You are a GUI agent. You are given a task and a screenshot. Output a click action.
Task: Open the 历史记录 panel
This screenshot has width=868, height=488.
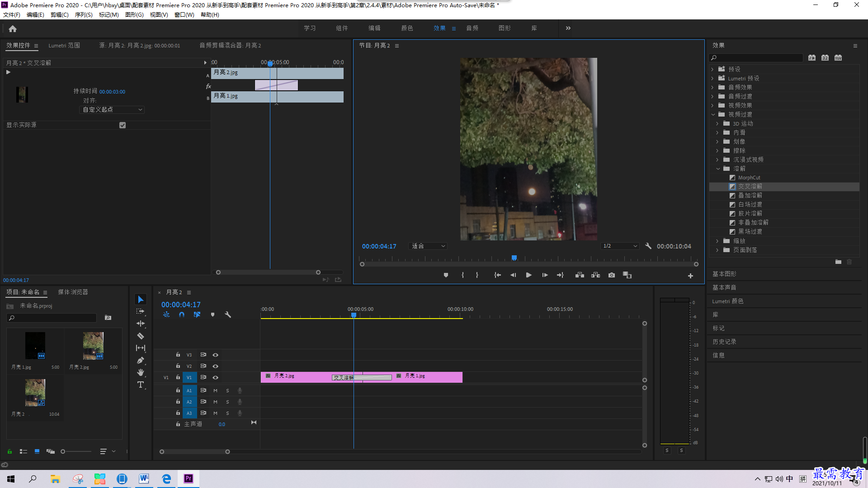pos(725,342)
